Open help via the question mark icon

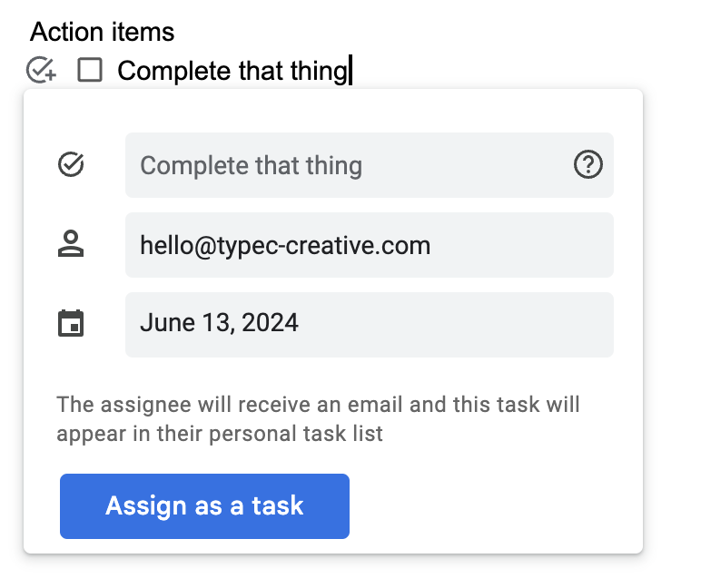pos(588,164)
